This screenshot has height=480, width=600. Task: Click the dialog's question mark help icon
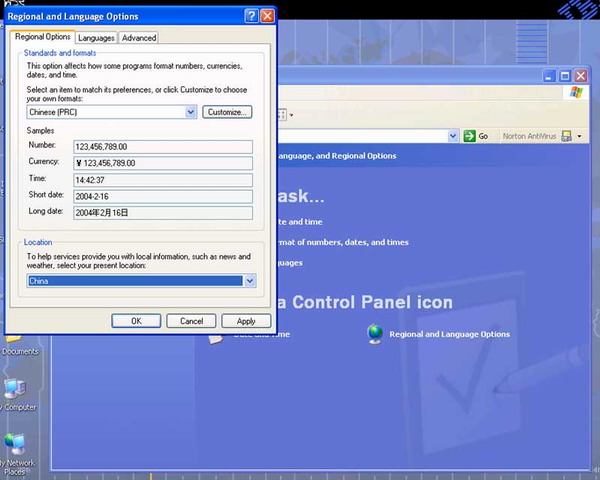point(250,17)
